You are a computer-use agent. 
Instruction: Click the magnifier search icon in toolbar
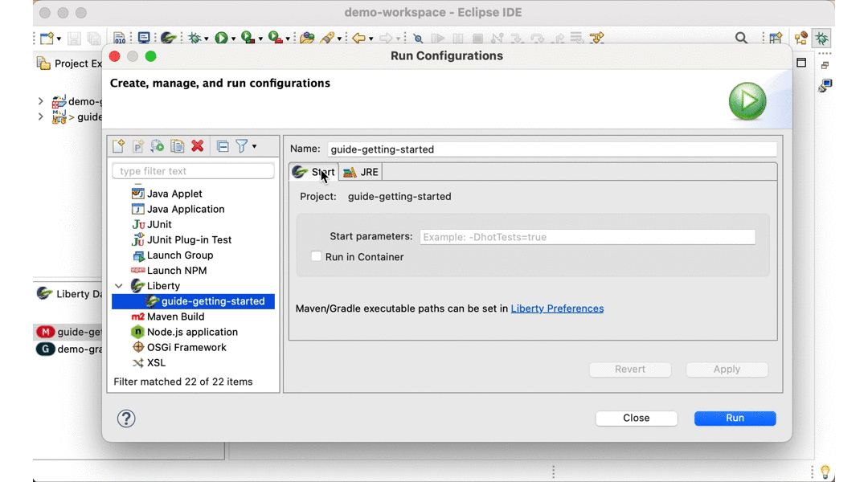(741, 39)
